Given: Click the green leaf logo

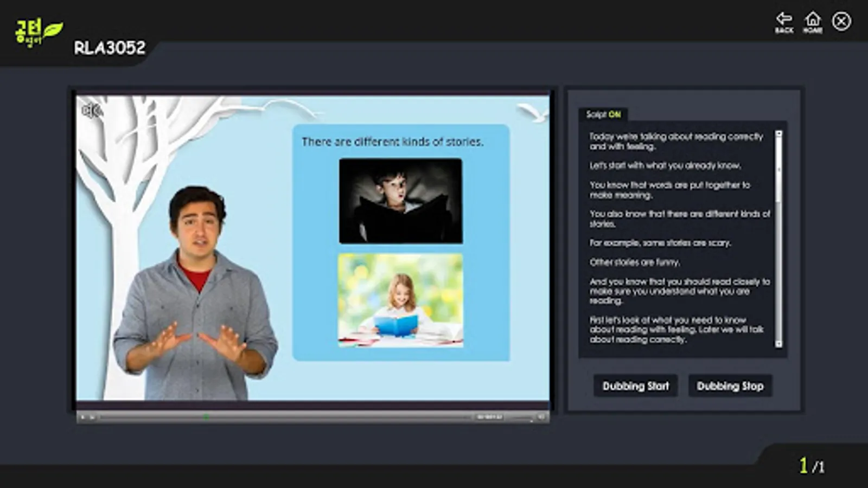Looking at the screenshot, I should (x=39, y=33).
